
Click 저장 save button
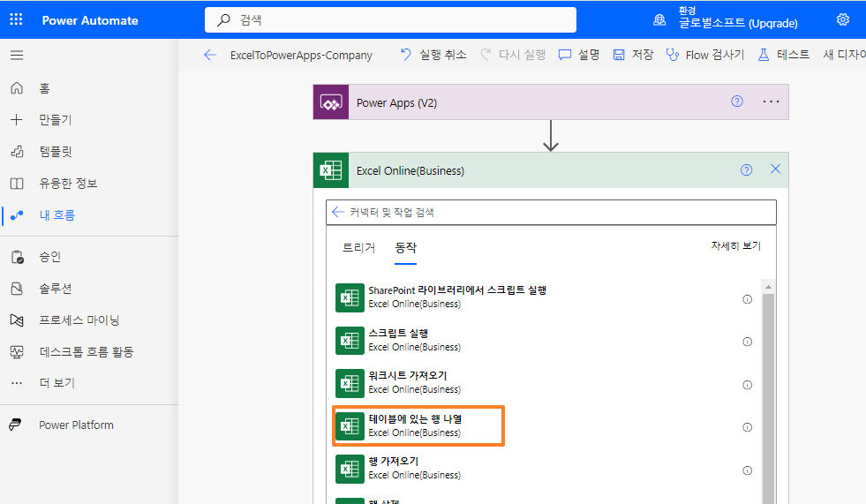633,55
